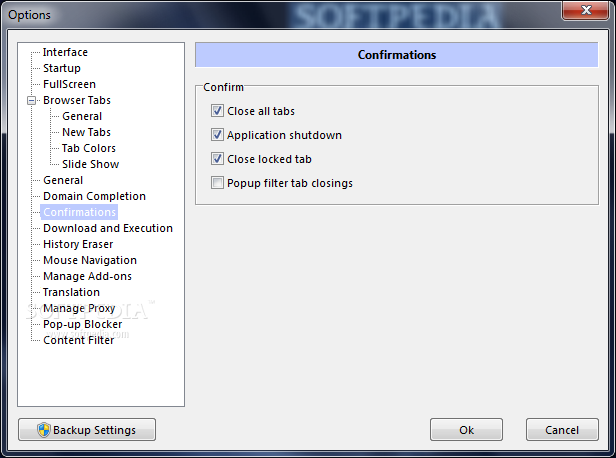Open Download and Execution settings
This screenshot has height=458, width=616.
[x=108, y=228]
